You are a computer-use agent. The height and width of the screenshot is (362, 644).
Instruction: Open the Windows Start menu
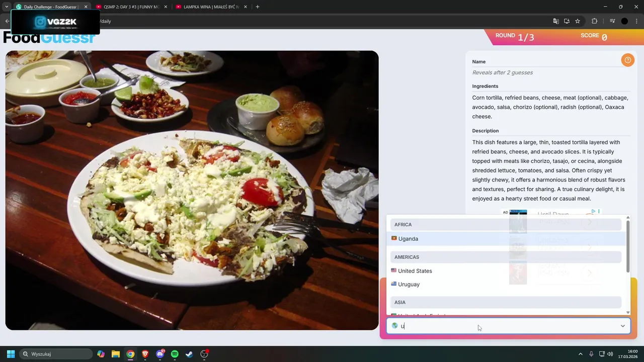(11, 354)
